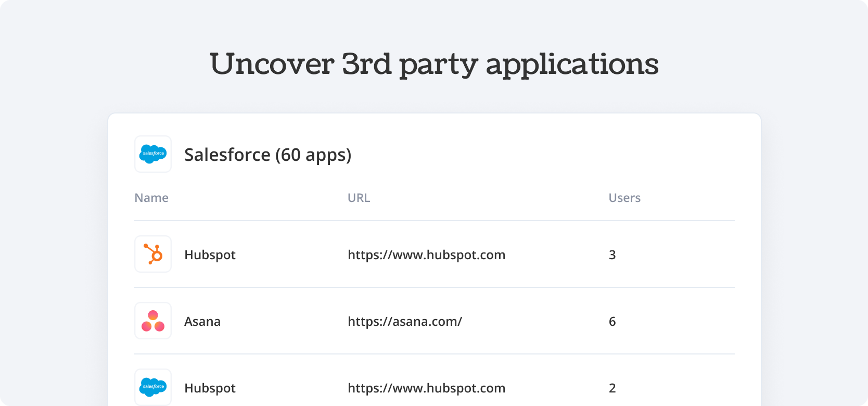
Task: Select Hubspot name next to Salesforce icon
Action: coord(210,388)
